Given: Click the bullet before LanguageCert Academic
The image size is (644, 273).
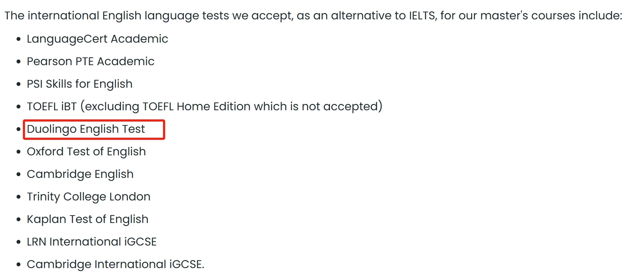Looking at the screenshot, I should point(19,39).
